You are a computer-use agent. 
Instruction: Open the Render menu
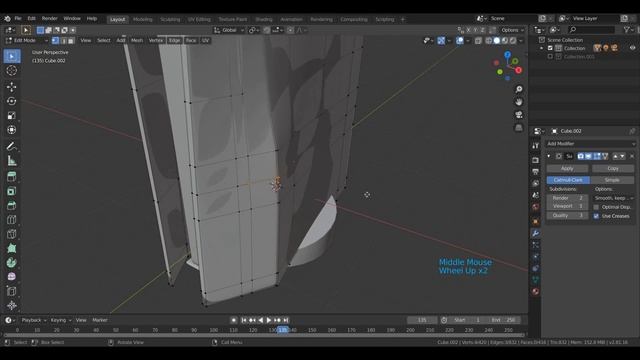click(49, 18)
